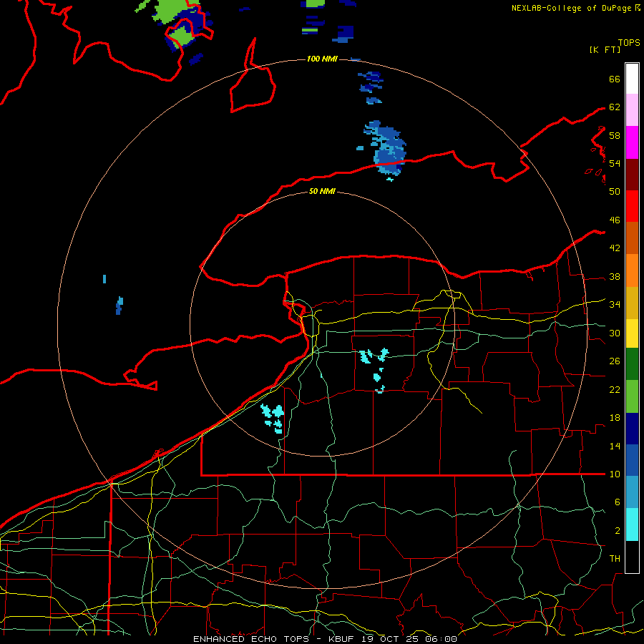Click the '26' legend value

615,361
